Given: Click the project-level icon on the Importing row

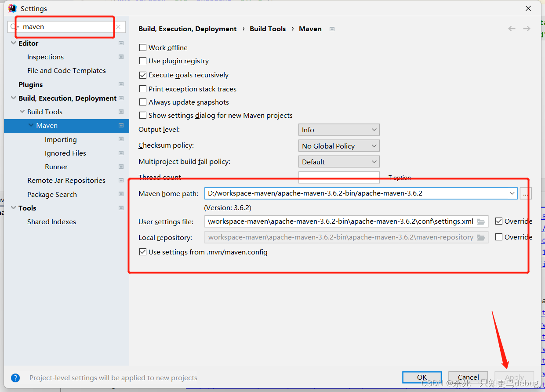Looking at the screenshot, I should click(x=121, y=139).
